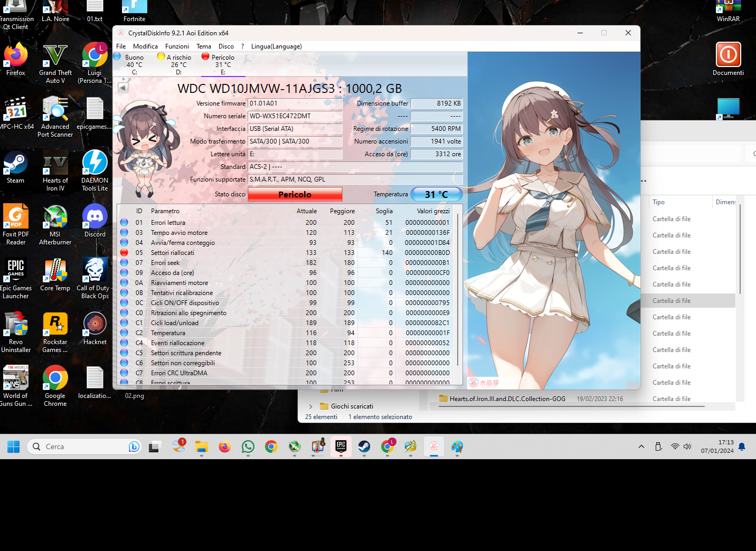The height and width of the screenshot is (551, 756).
Task: Launch Advanced Port Scanner from desktop
Action: [55, 117]
